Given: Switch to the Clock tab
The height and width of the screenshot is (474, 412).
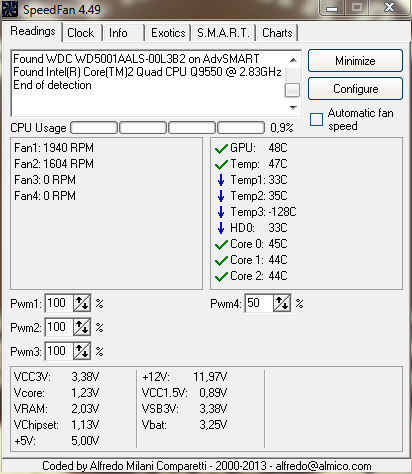Looking at the screenshot, I should 82,33.
